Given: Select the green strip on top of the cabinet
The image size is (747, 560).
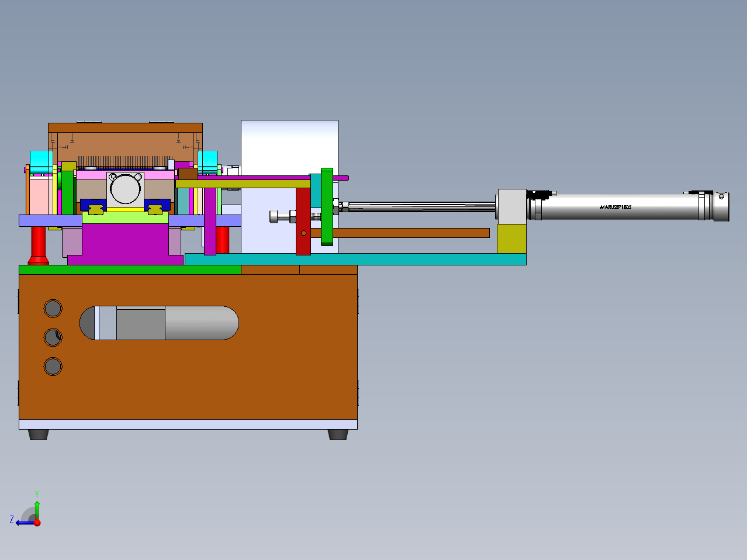Looking at the screenshot, I should [x=130, y=269].
